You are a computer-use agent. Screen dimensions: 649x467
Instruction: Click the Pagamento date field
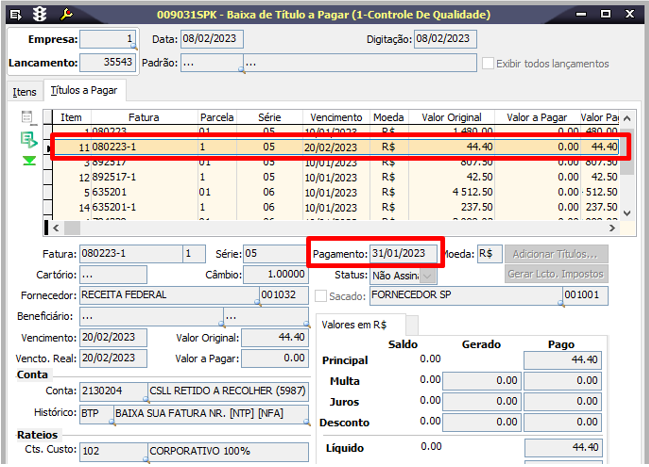(x=403, y=253)
